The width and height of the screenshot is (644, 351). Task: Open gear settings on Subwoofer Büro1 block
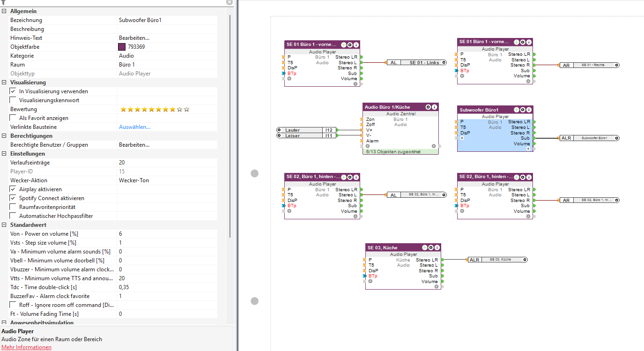point(523,110)
